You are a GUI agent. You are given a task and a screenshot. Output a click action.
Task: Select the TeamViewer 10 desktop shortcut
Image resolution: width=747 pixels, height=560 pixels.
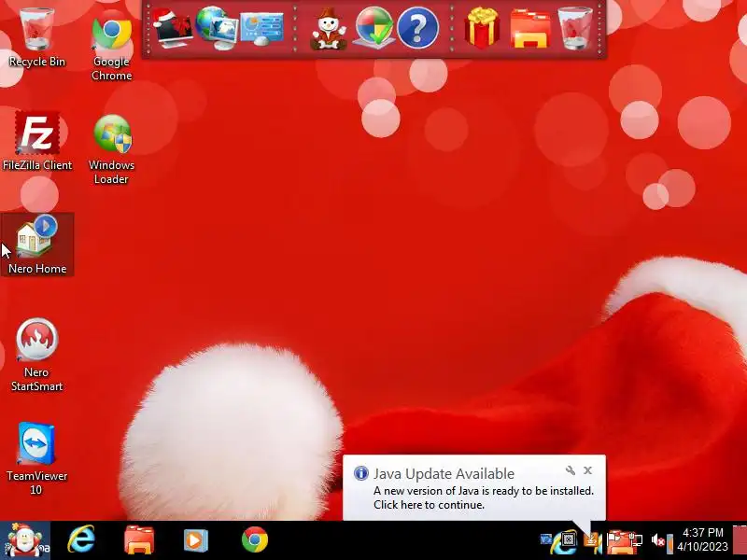(x=37, y=459)
